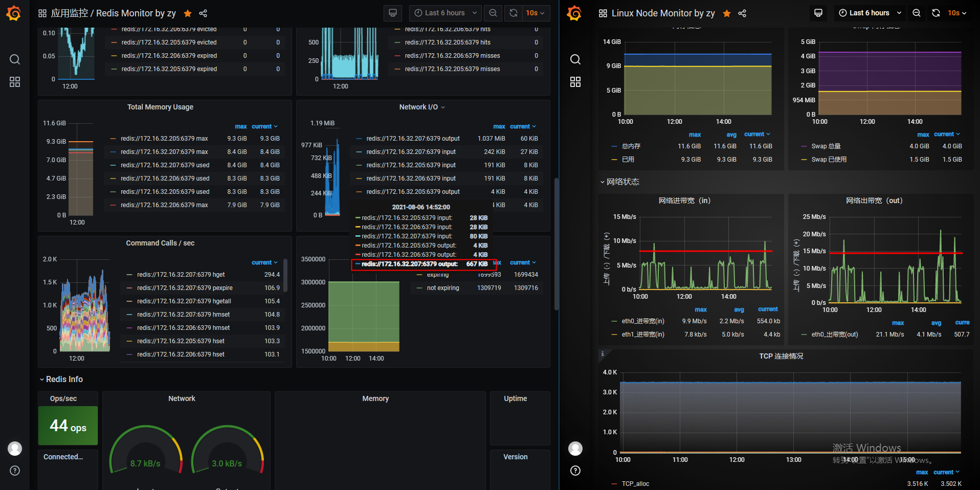Open the Last 6 hours picker in Linux dashboard
Screen dimensions: 980x490
[870, 13]
